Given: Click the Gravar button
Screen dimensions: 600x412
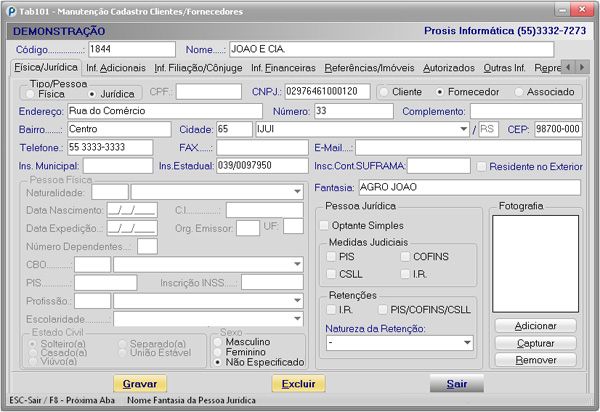Looking at the screenshot, I should 140,384.
